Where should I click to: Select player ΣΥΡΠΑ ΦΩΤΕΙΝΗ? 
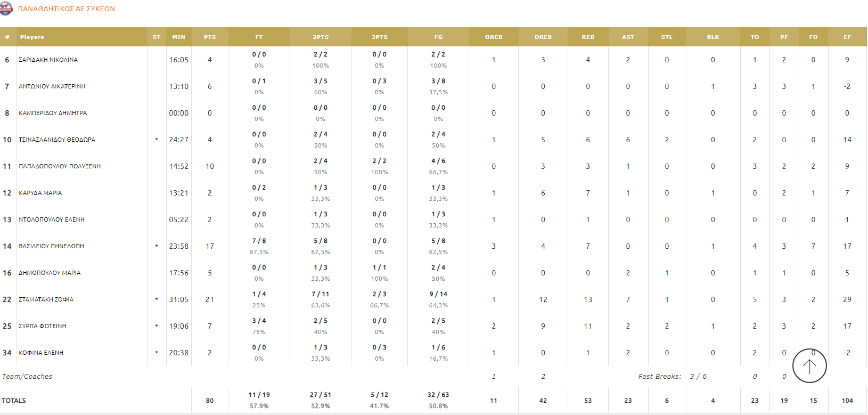click(x=43, y=326)
